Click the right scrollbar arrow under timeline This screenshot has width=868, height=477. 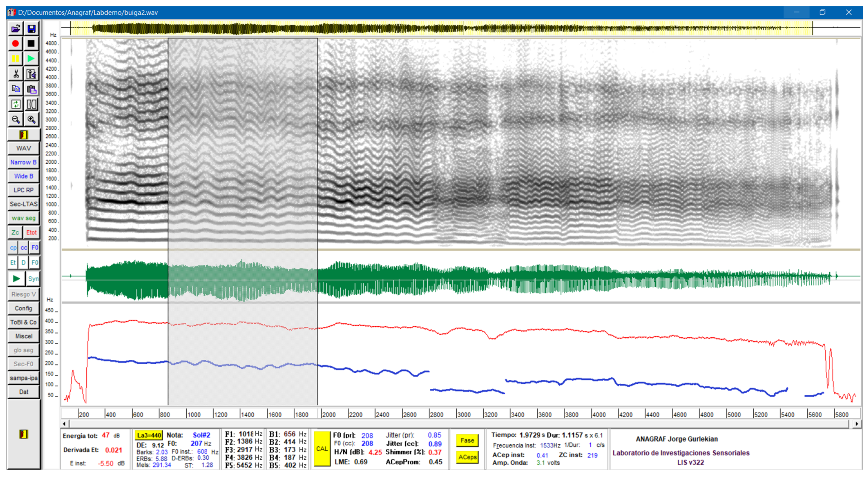coord(857,424)
